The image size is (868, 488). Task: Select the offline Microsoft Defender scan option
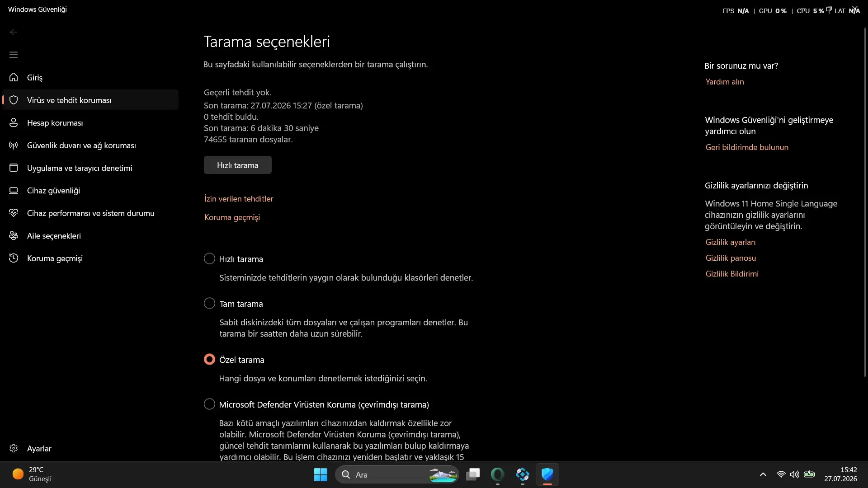tap(209, 404)
